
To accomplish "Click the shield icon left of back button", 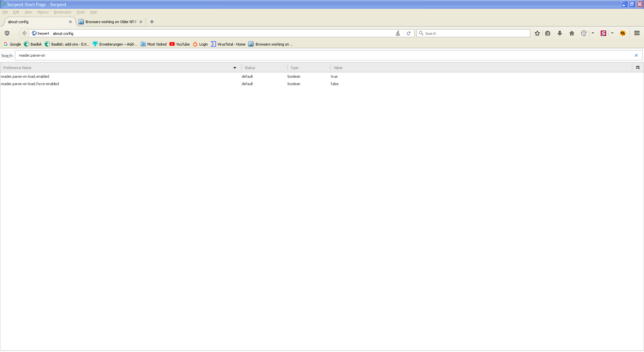I will pyautogui.click(x=7, y=33).
